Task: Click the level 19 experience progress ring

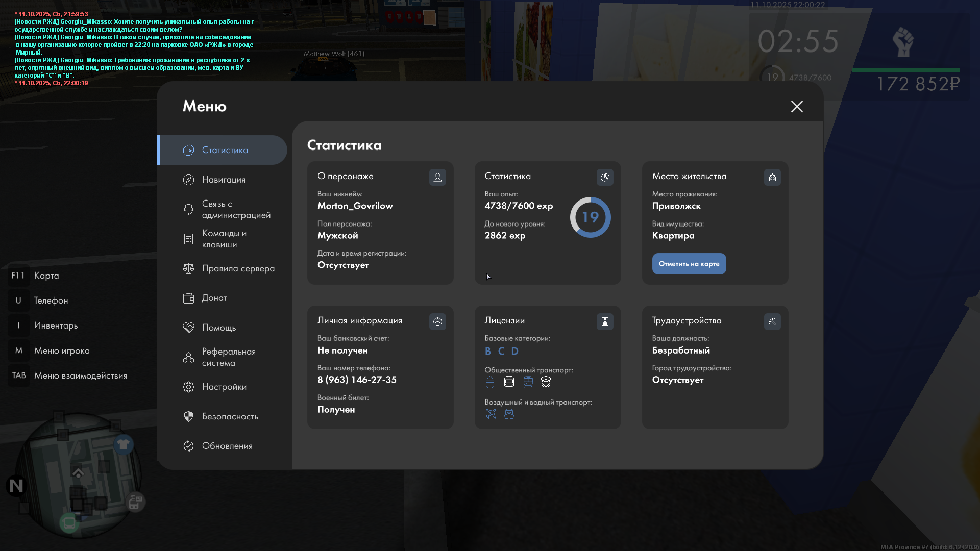Action: [590, 217]
